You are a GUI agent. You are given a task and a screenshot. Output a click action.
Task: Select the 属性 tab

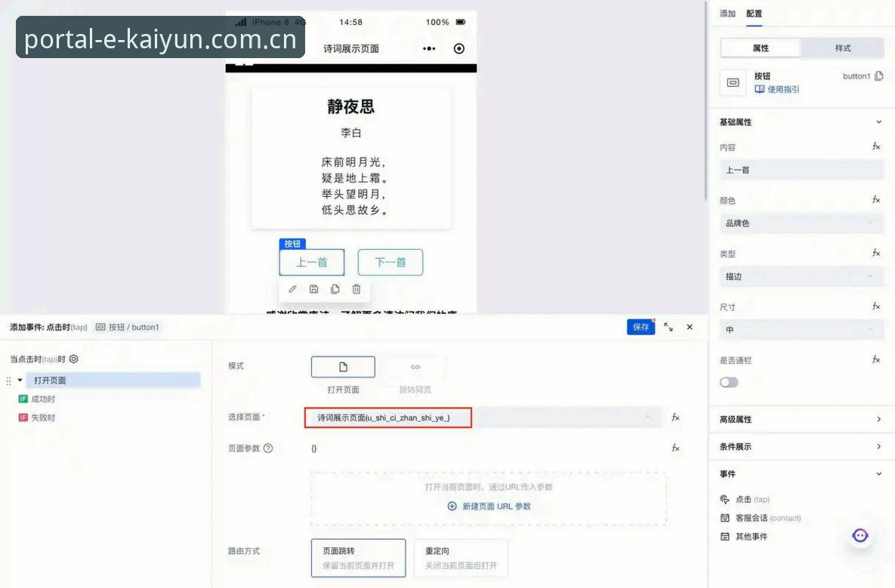761,48
